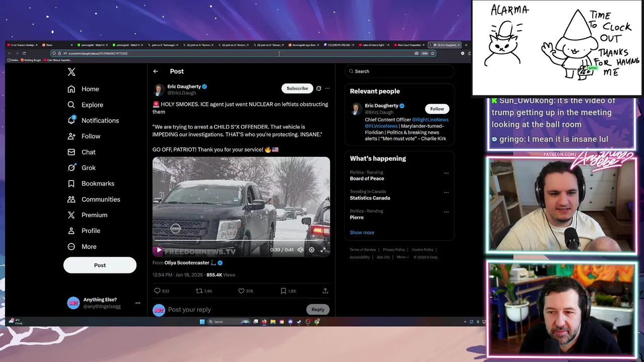Viewport: 644px width, 362px height.
Task: Open the Cookie Policy footer link
Action: pos(422,250)
